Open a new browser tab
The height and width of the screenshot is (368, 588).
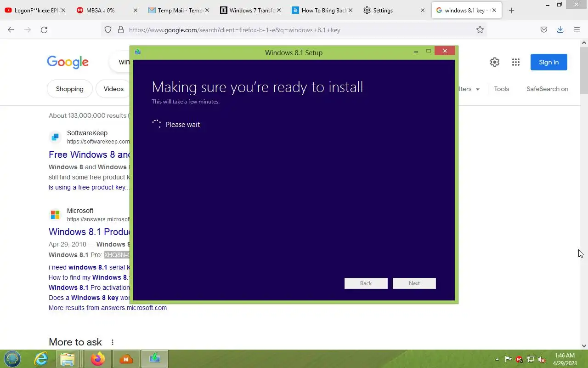tap(511, 10)
